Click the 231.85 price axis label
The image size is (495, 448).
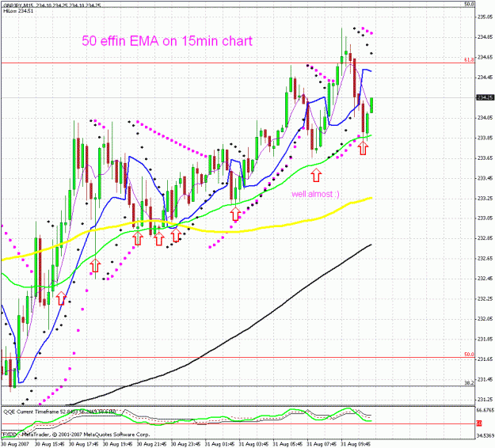coord(485,339)
